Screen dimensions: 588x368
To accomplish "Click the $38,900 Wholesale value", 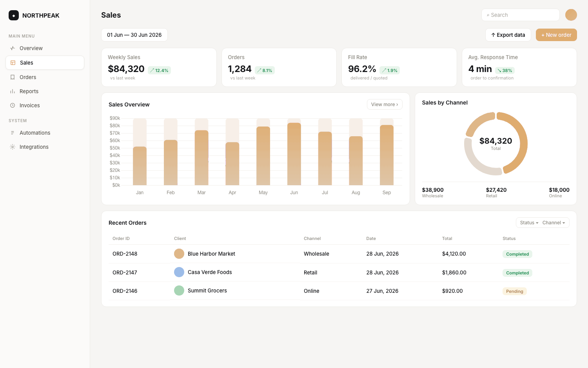I will 433,190.
